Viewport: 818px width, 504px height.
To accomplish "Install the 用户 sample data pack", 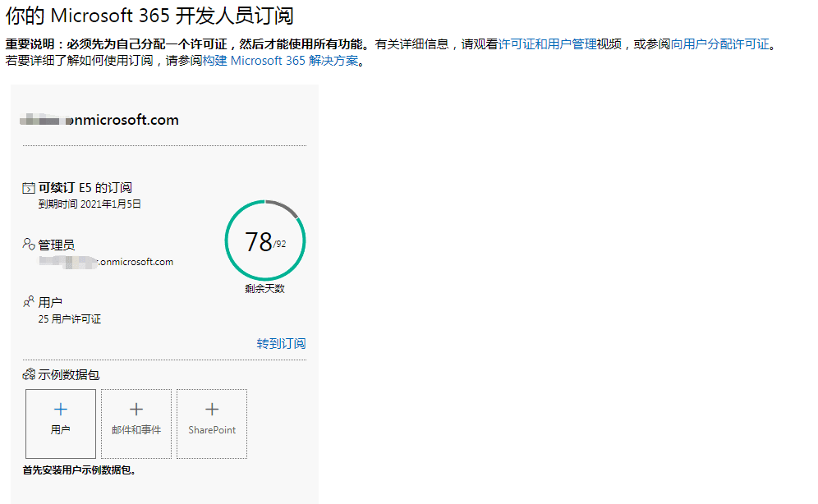I will pyautogui.click(x=61, y=424).
